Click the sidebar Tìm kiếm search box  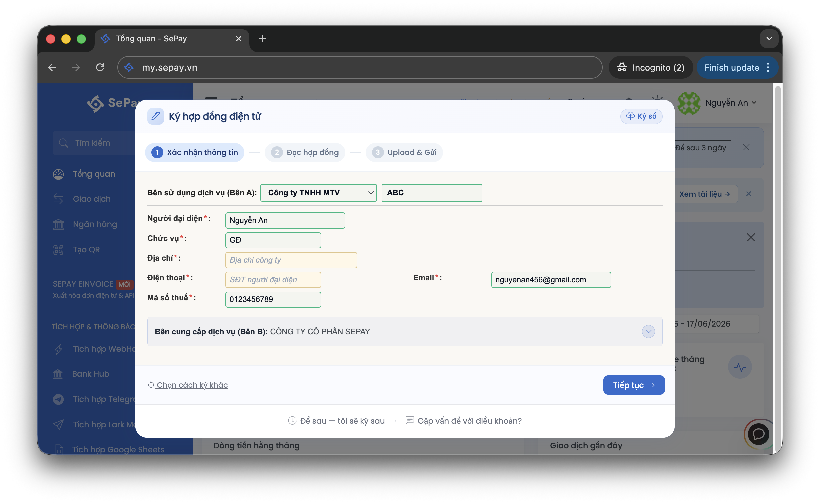[x=94, y=143]
